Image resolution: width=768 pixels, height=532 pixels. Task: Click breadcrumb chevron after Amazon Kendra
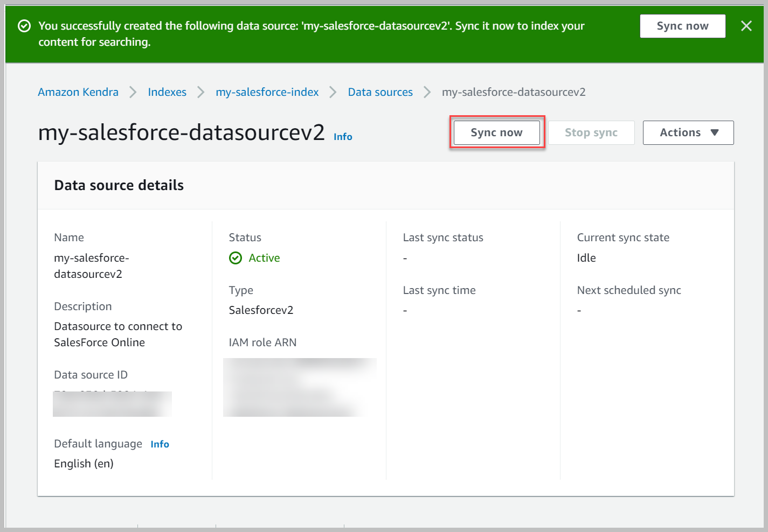pyautogui.click(x=133, y=92)
